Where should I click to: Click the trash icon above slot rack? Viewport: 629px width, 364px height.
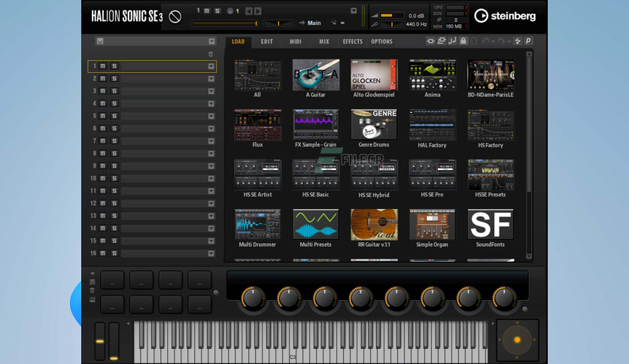(x=211, y=54)
